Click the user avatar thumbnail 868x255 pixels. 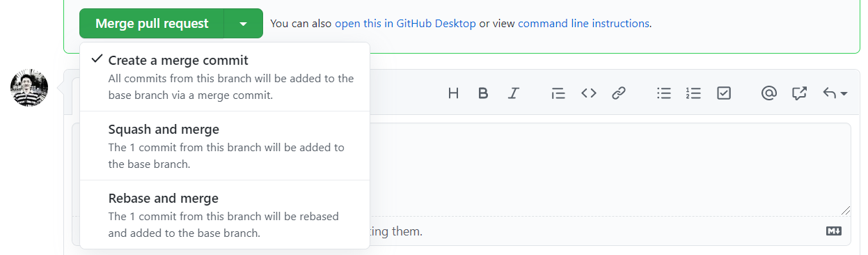point(29,88)
